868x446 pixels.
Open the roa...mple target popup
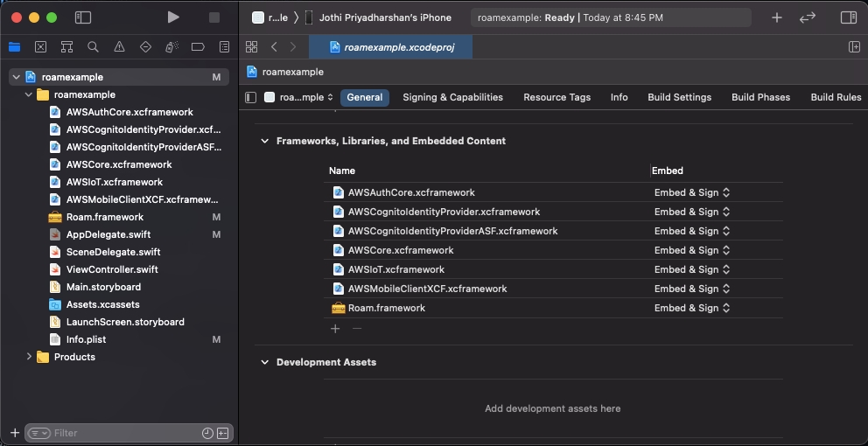click(299, 97)
